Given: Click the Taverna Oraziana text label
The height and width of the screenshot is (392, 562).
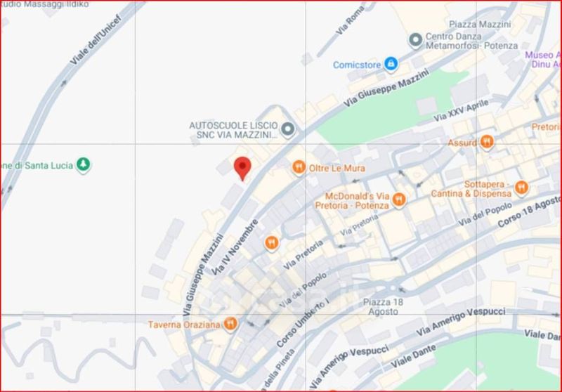Looking at the screenshot, I should coord(184,325).
